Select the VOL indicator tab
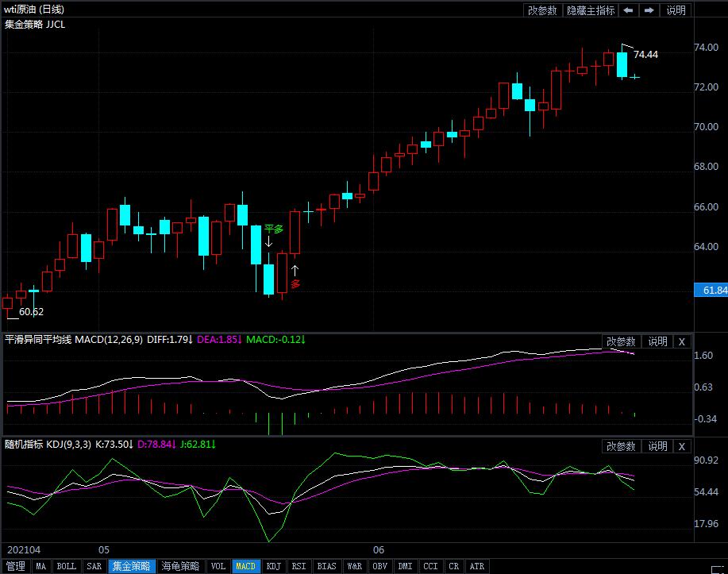The image size is (728, 574). click(x=218, y=566)
